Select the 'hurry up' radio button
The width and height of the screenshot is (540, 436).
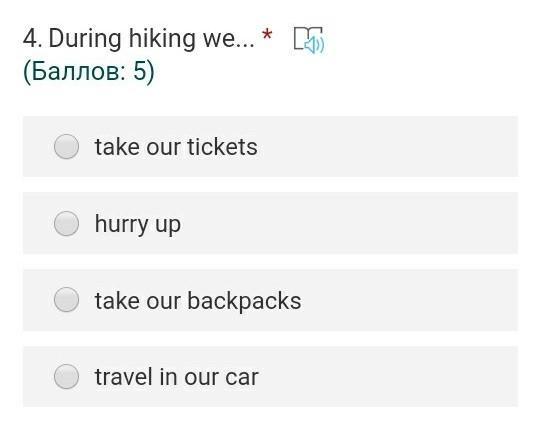coord(66,224)
